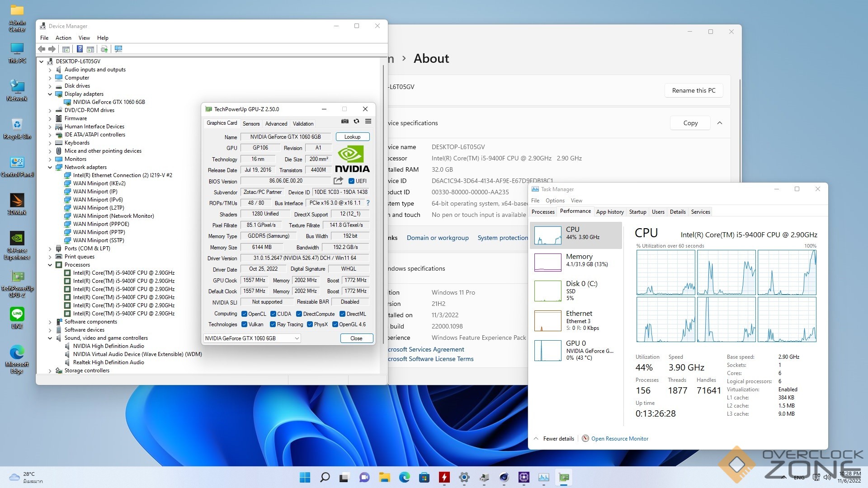Toggle the UEFI checkbox in GPU-Z
Screen dimensions: 868x488
click(x=351, y=181)
